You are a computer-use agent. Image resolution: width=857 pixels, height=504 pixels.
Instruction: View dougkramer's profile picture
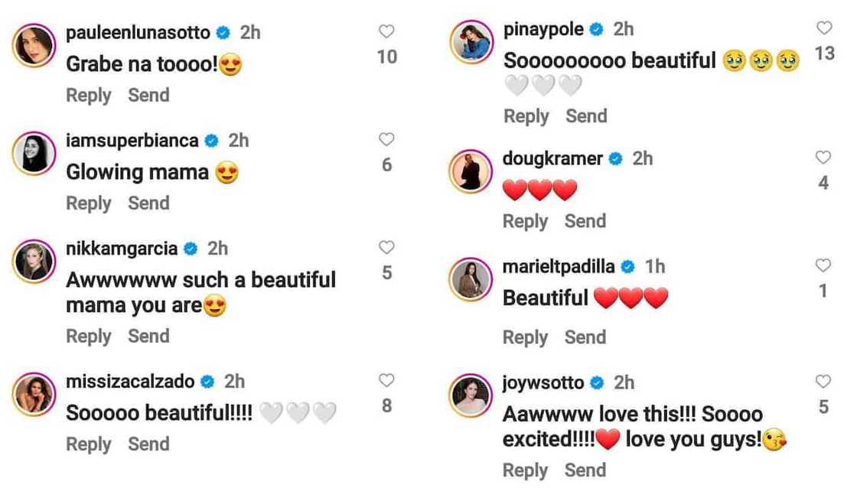pos(471,171)
